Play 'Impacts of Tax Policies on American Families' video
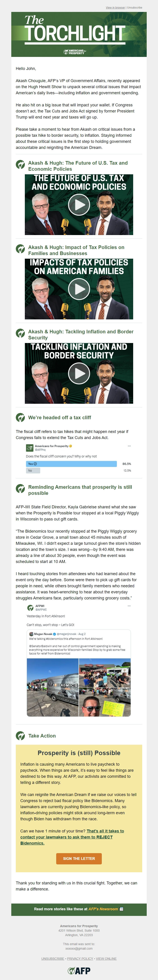Viewport: 158px width, 980px height. (x=79, y=289)
